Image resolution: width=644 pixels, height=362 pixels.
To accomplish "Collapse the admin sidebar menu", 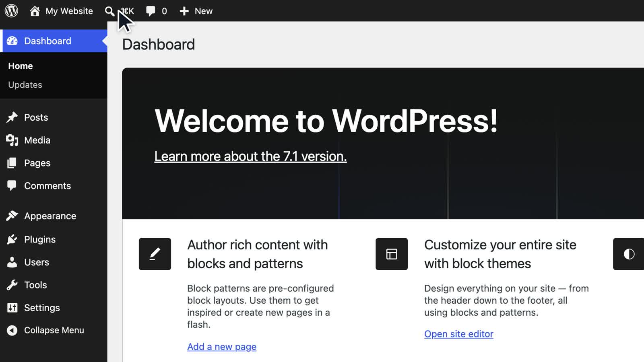I will [x=54, y=330].
